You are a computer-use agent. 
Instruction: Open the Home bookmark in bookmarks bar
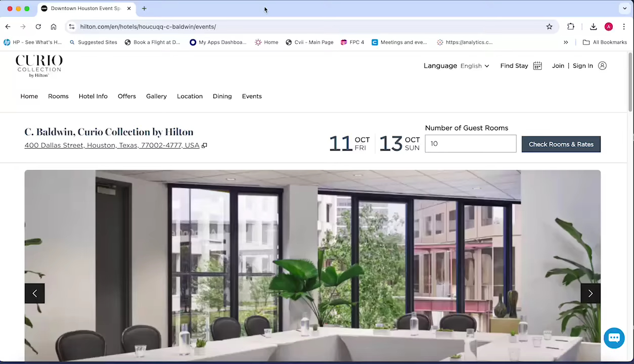(x=266, y=42)
